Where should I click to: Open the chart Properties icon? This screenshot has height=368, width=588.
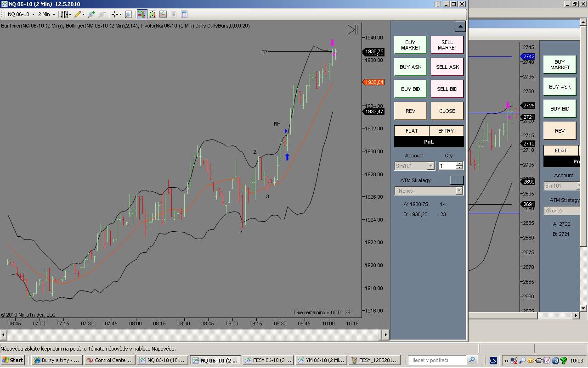(x=184, y=14)
